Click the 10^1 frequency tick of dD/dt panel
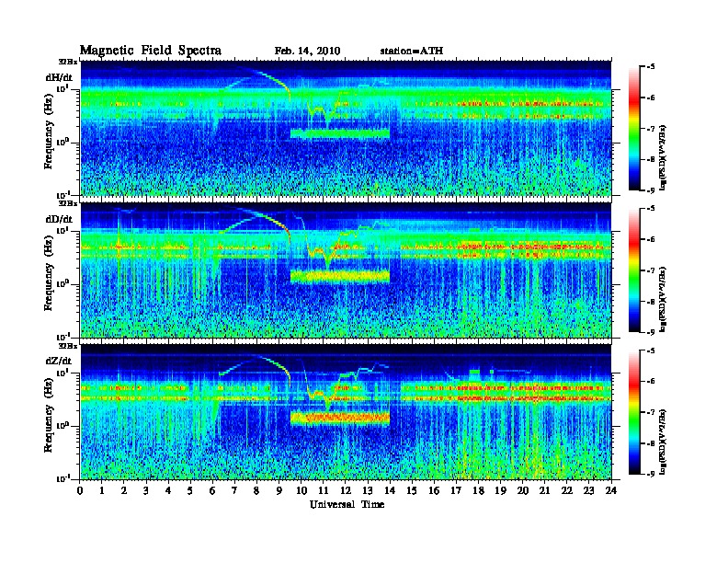Image resolution: width=728 pixels, height=563 pixels. click(x=63, y=231)
